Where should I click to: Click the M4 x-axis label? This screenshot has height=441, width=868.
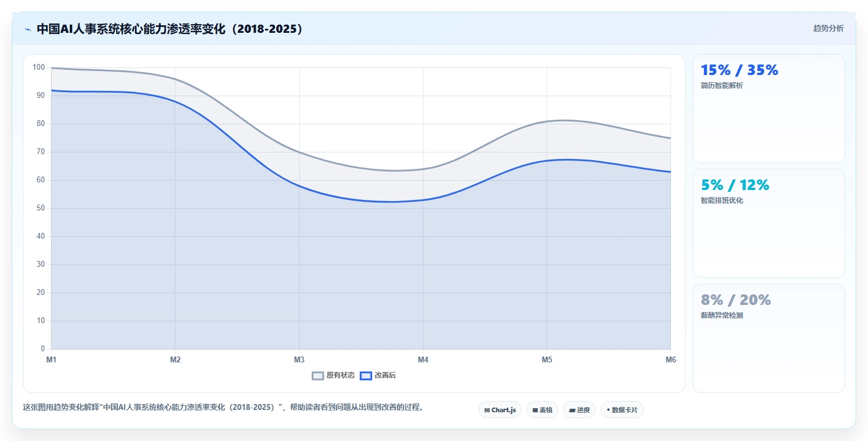(x=423, y=359)
